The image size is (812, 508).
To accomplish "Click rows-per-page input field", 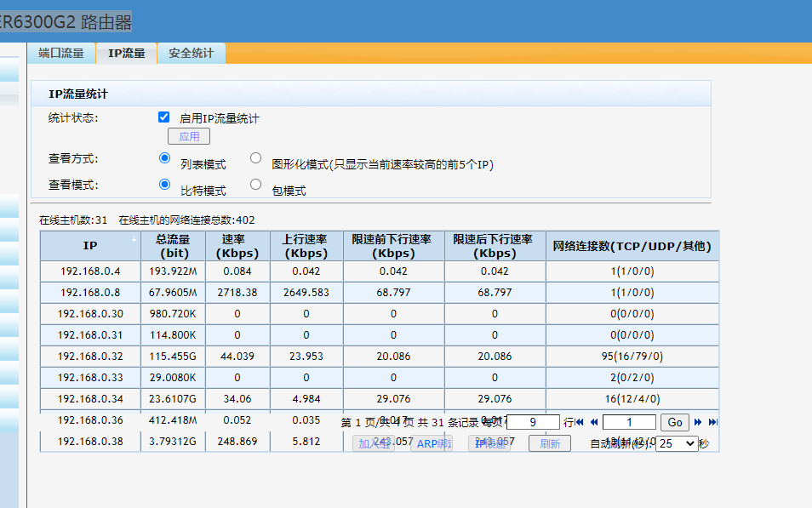I will click(533, 422).
